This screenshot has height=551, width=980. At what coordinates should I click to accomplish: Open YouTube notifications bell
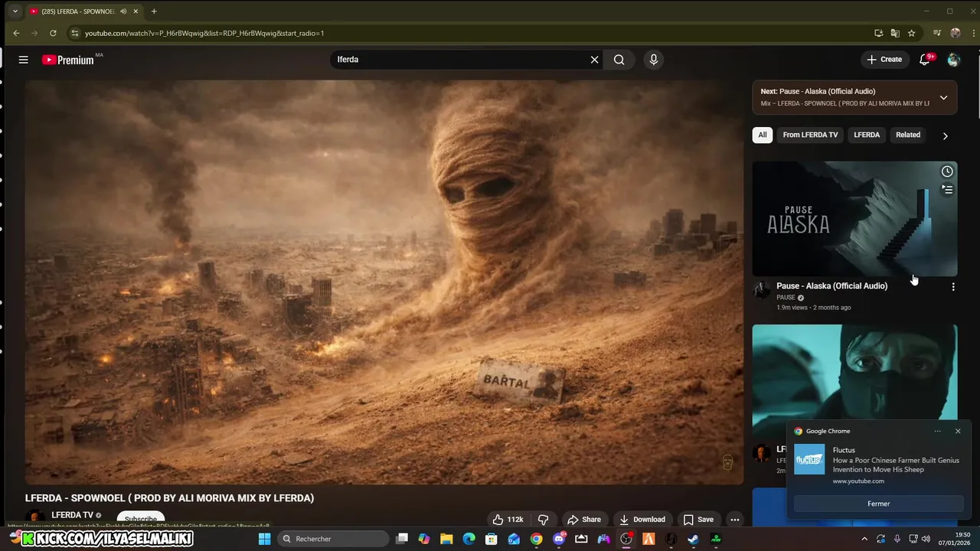pyautogui.click(x=925, y=60)
